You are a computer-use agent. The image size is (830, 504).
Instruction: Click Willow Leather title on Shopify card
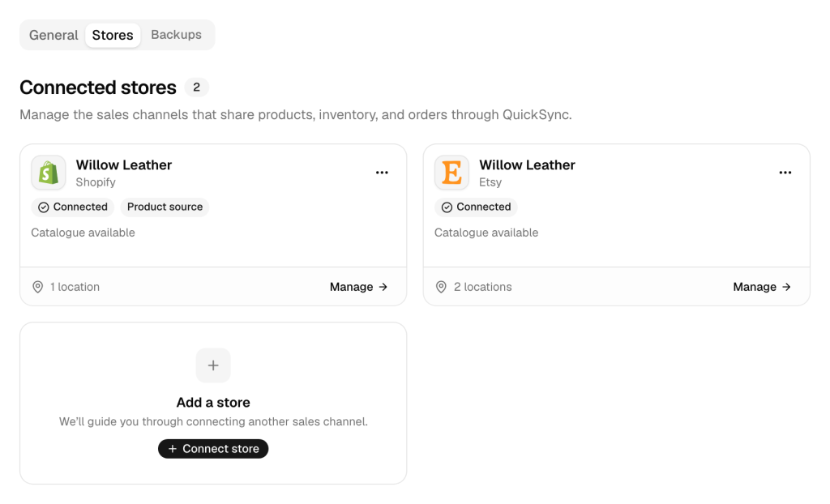click(x=124, y=165)
